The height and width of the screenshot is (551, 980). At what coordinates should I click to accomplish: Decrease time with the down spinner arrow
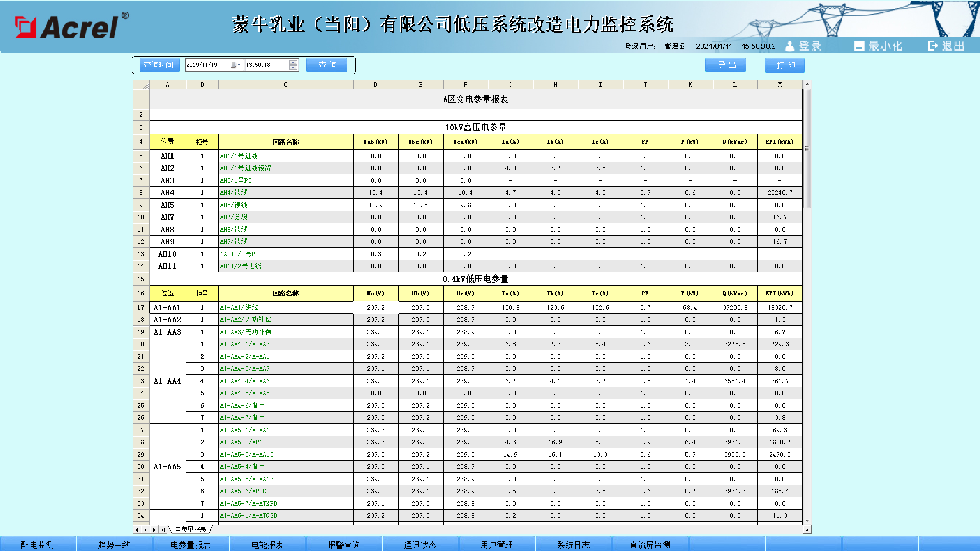point(293,68)
